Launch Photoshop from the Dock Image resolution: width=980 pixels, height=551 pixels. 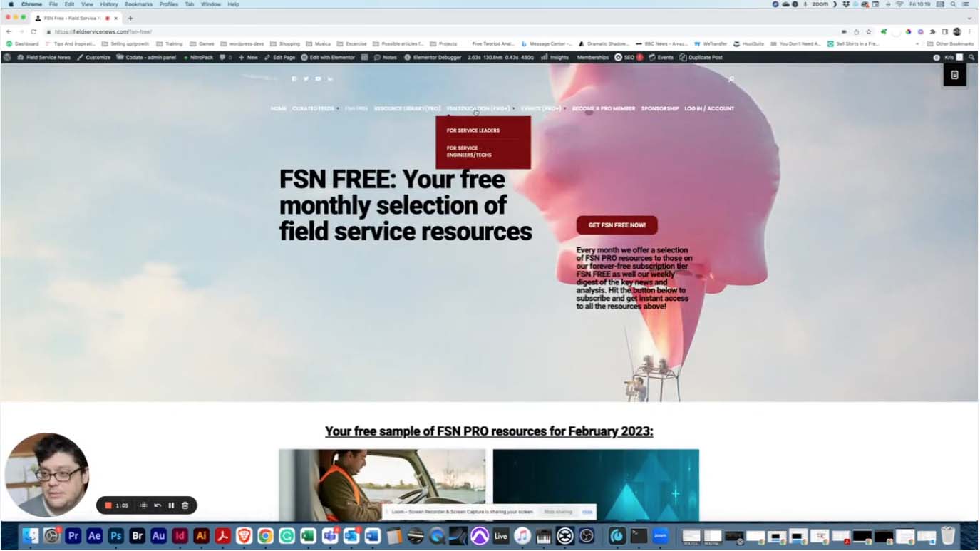click(115, 535)
